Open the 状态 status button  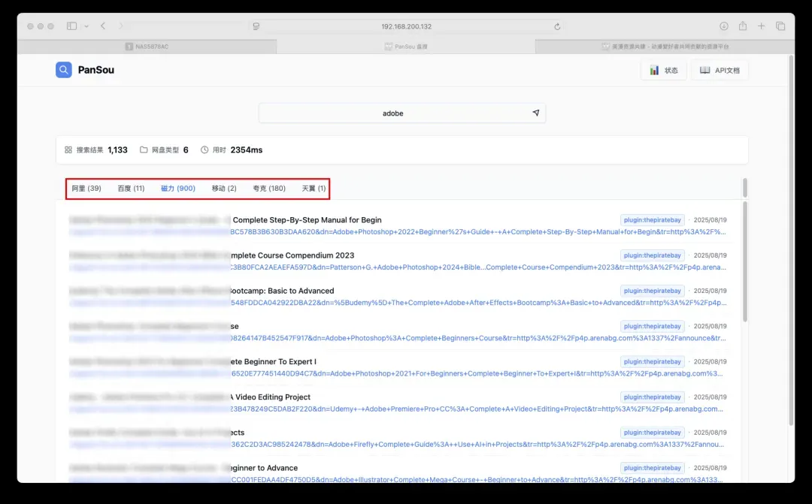[663, 71]
